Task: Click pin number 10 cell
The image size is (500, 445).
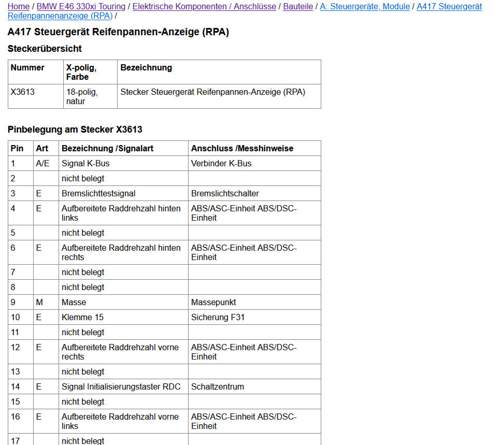Action: 21,317
